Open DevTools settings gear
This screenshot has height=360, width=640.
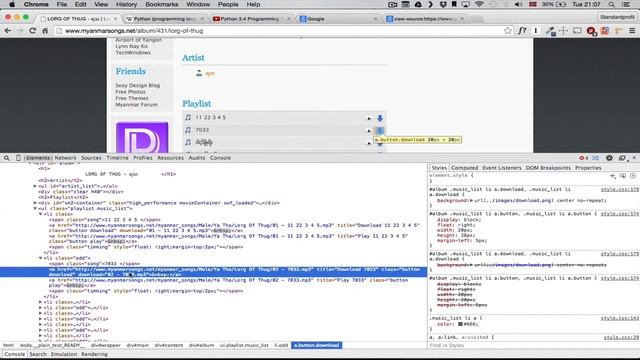609,158
